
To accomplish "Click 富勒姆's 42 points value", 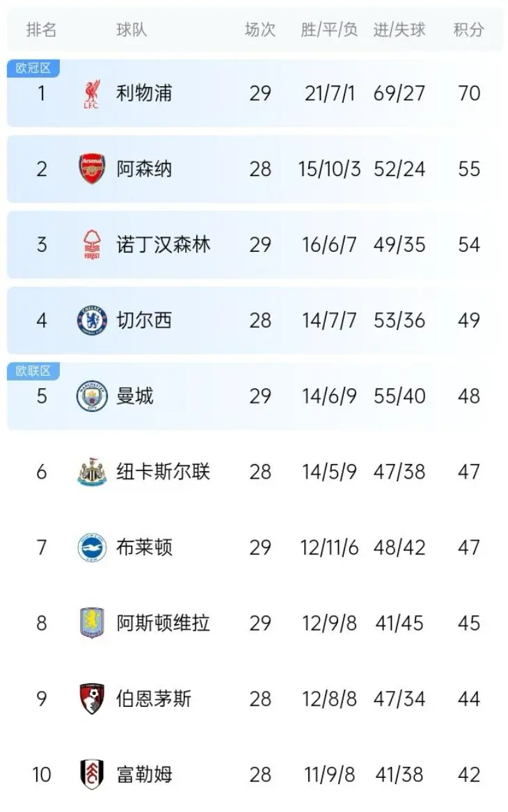I will [x=469, y=774].
